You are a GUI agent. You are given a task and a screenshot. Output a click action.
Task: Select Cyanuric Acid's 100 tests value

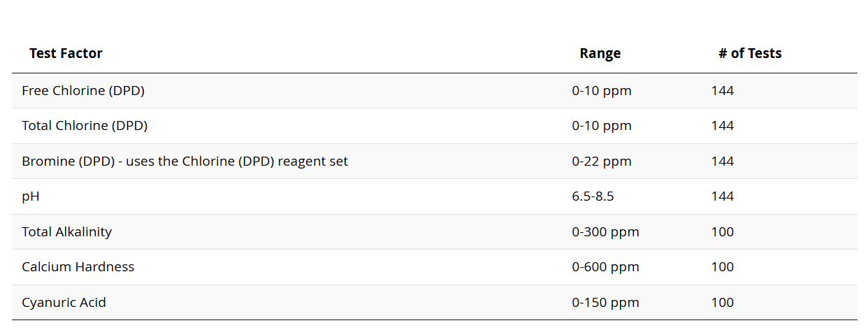[723, 303]
